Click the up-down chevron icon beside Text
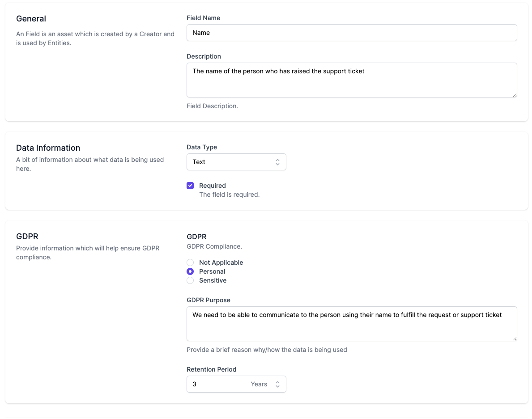This screenshot has width=532, height=419. click(277, 162)
